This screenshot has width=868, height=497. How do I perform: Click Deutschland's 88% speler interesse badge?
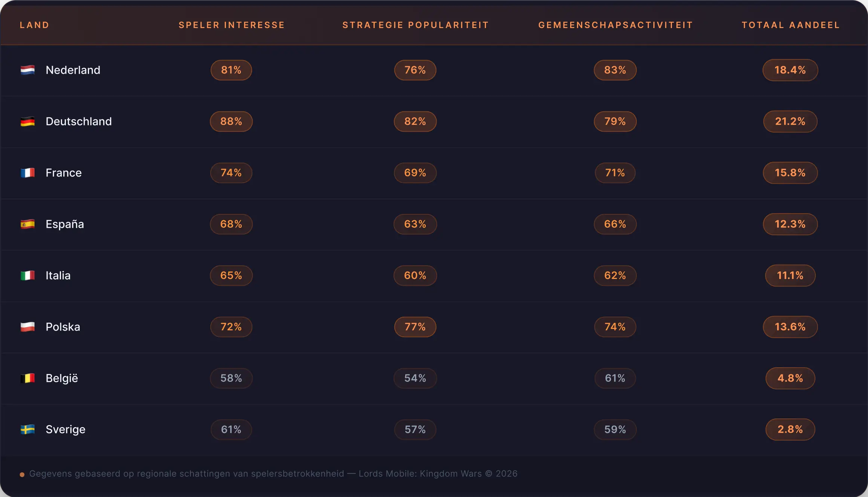[x=231, y=122]
